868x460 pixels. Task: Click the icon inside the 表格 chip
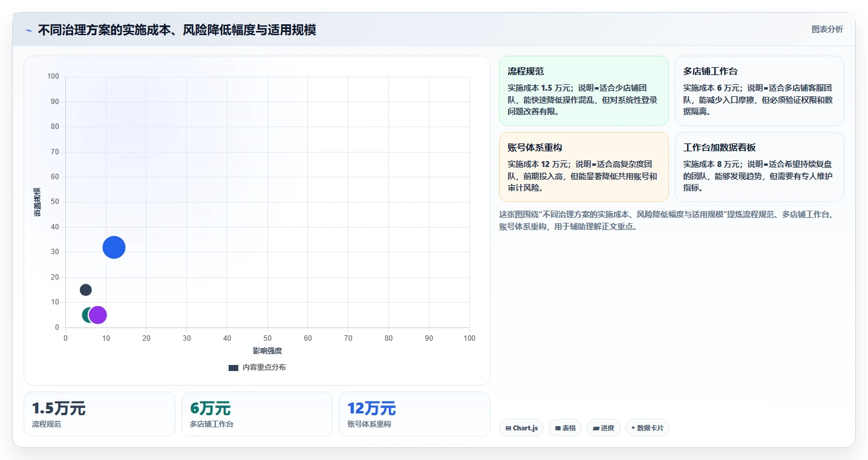tap(558, 428)
